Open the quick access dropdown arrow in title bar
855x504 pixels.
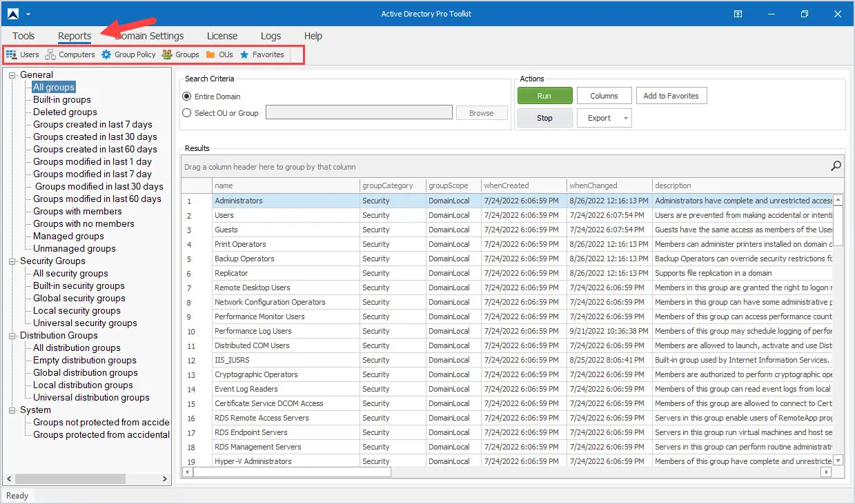[x=28, y=14]
